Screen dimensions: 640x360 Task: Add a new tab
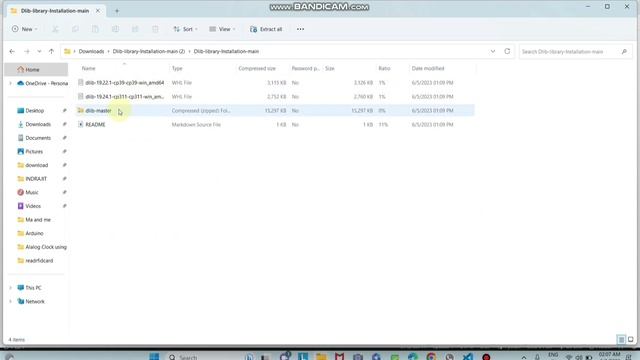tap(117, 11)
